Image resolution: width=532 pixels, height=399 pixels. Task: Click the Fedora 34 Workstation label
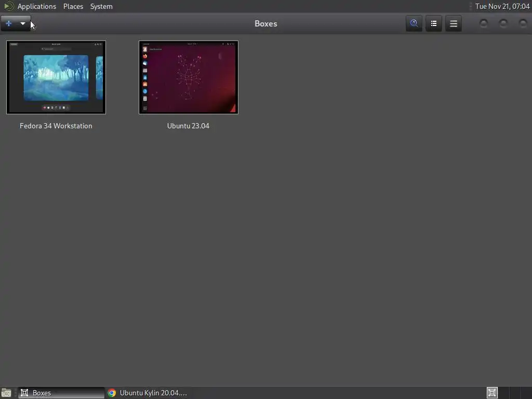[56, 126]
